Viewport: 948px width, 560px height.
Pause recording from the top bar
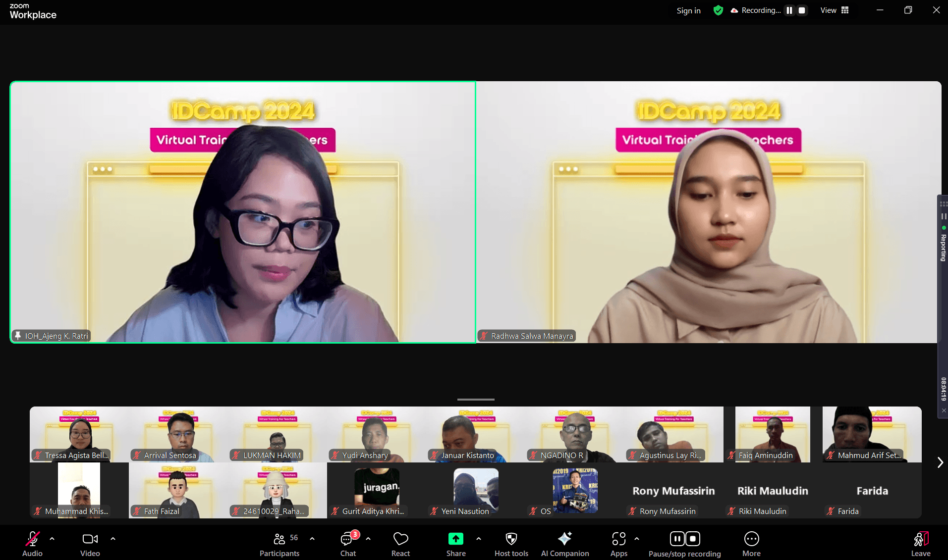pos(789,10)
